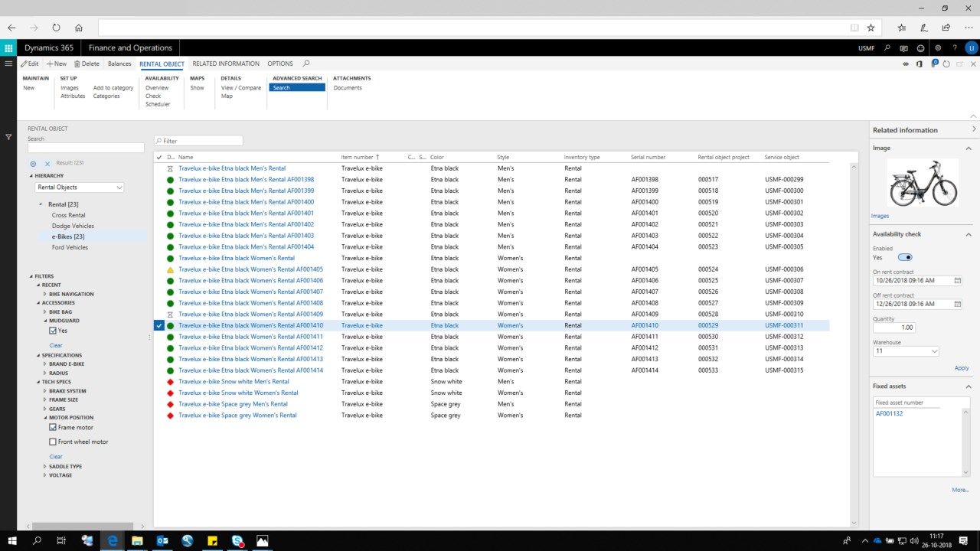This screenshot has height=551, width=980.
Task: Open calendar picker for On rent contract
Action: pos(957,281)
